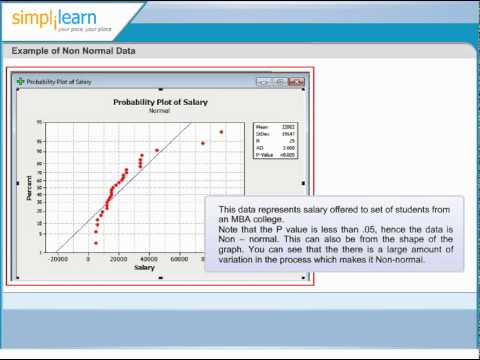The height and width of the screenshot is (360, 480).
Task: Click the lowest red data point on the plot
Action: pyautogui.click(x=96, y=243)
